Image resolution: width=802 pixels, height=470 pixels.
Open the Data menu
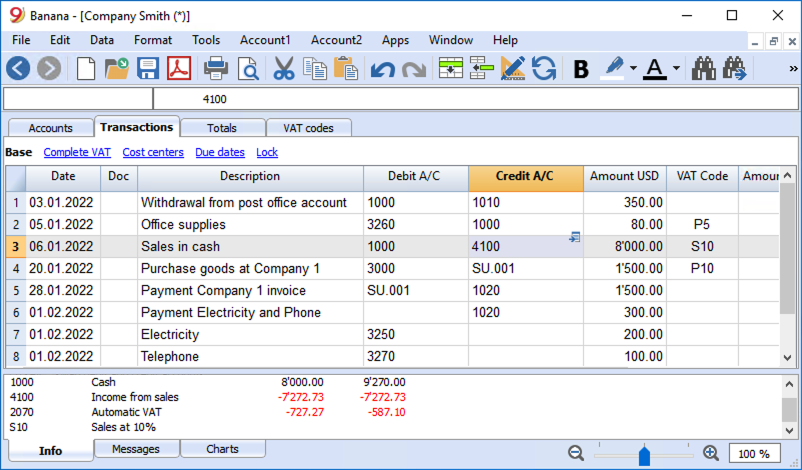(102, 40)
